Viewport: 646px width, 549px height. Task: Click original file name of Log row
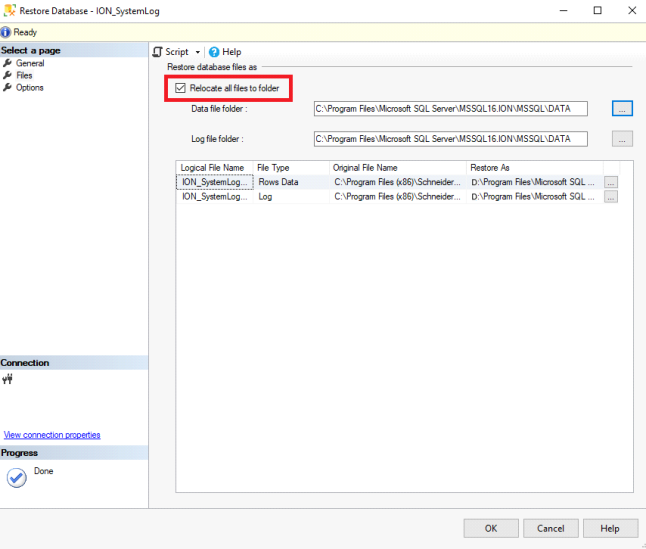click(x=398, y=196)
